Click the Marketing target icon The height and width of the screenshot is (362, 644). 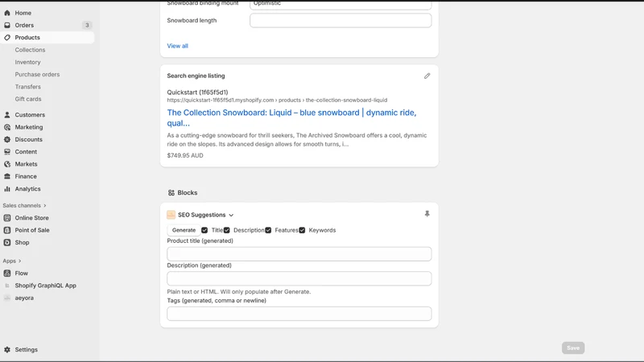point(7,127)
